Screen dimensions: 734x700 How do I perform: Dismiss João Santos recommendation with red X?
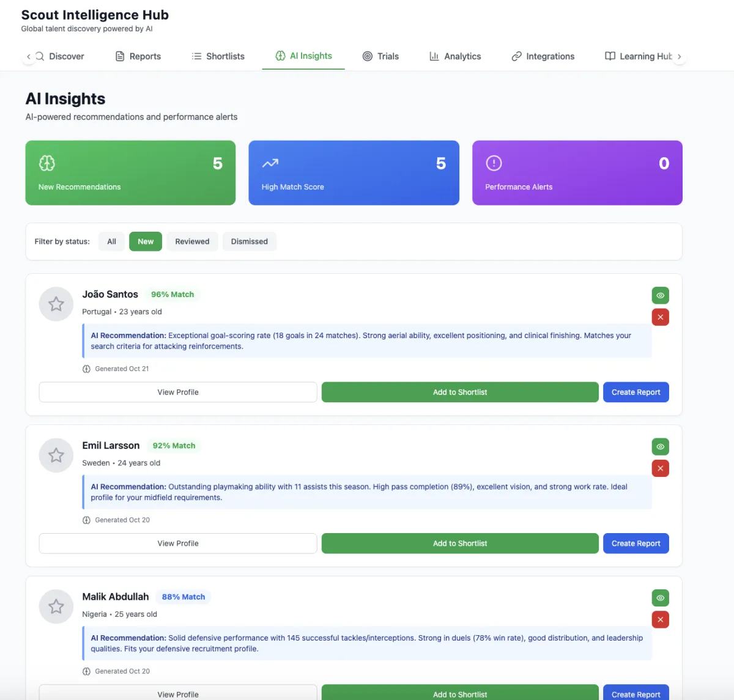[x=660, y=317]
